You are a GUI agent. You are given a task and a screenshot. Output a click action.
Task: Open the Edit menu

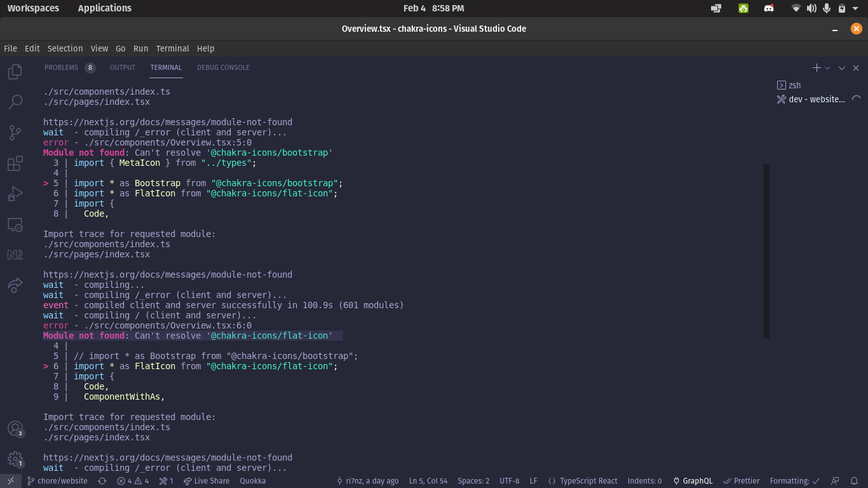pos(32,48)
